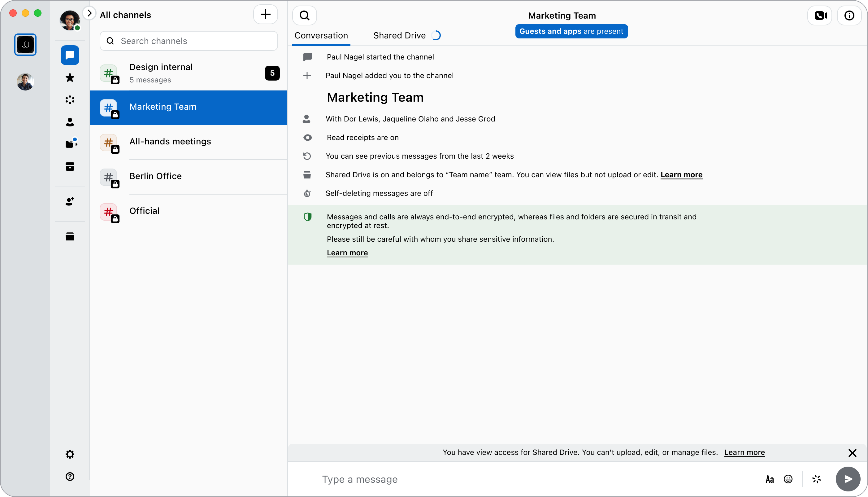Click Learn more in encryption notice

click(x=347, y=253)
